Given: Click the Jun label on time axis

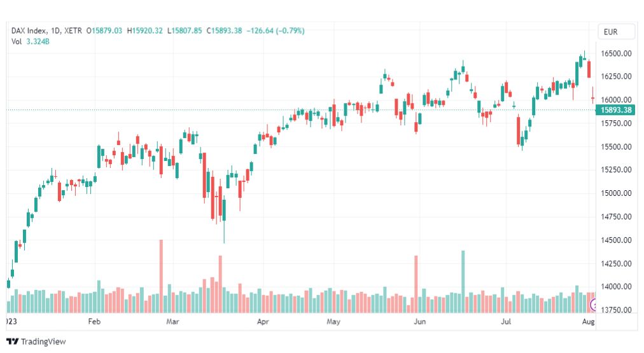Looking at the screenshot, I should click(419, 322).
